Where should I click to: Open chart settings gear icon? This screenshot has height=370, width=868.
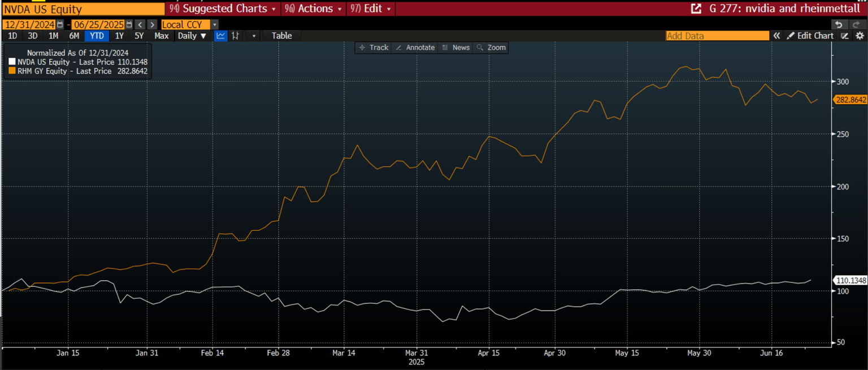click(860, 36)
